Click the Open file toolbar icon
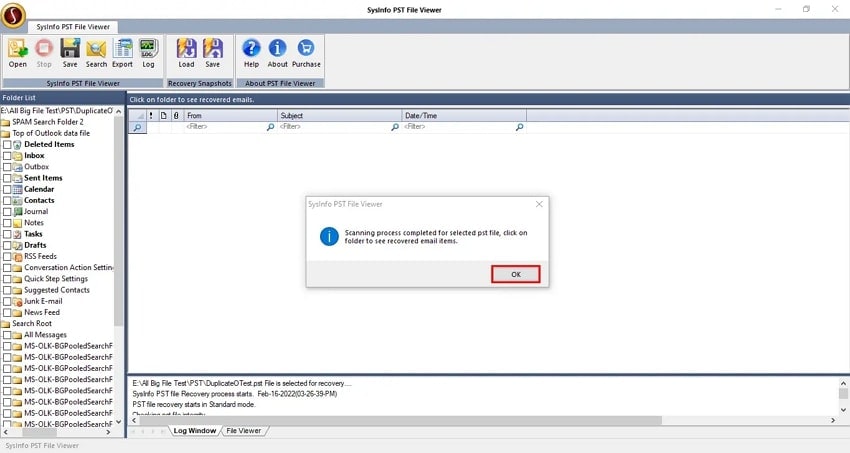850x453 pixels. (17, 49)
